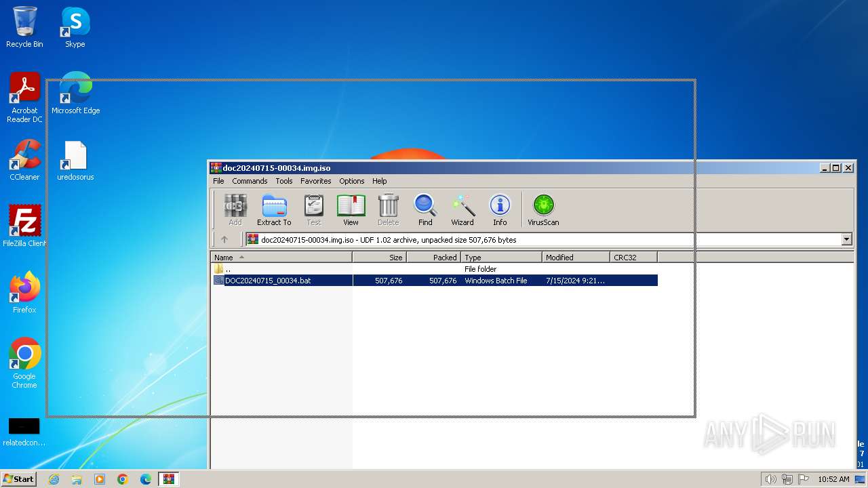Select Google Chrome desktop shortcut
This screenshot has width=868, height=488.
(x=24, y=363)
